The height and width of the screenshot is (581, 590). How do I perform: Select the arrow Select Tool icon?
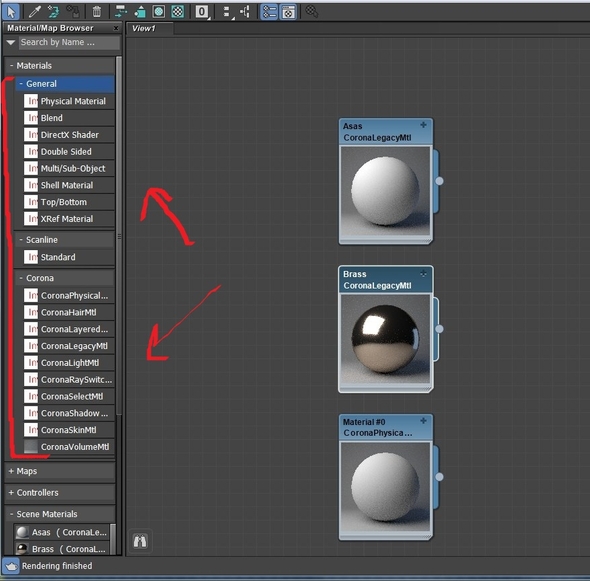(11, 12)
